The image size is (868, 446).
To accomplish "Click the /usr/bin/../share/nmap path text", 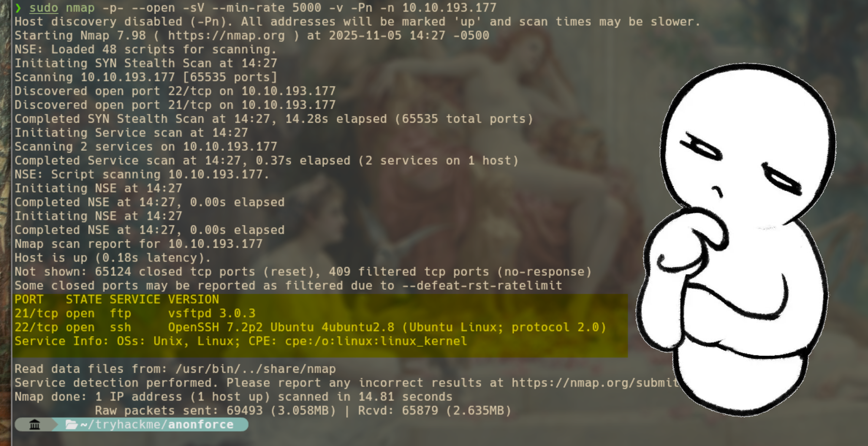I will [255, 369].
